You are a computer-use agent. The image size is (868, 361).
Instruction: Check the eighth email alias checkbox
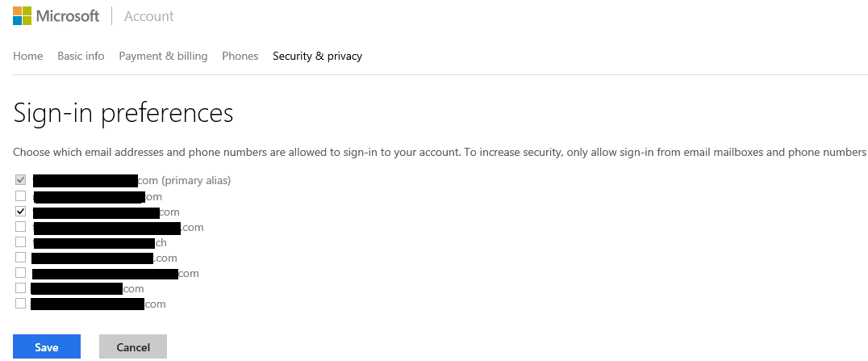(20, 288)
